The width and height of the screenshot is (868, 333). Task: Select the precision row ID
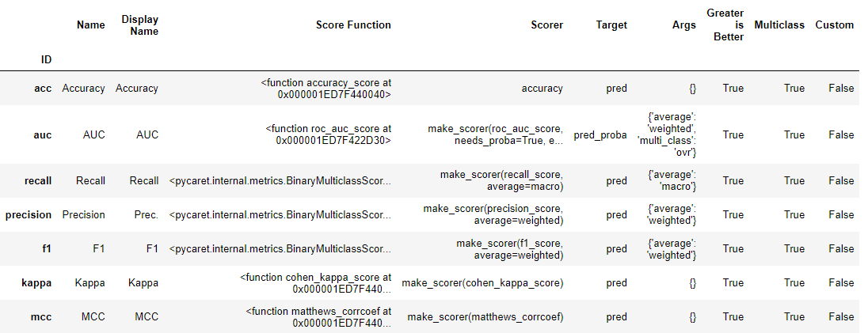[29, 214]
